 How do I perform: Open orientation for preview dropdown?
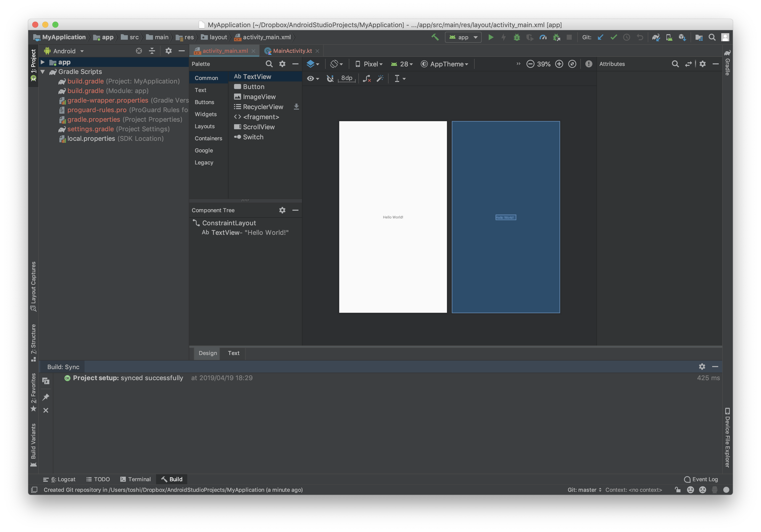pos(336,64)
